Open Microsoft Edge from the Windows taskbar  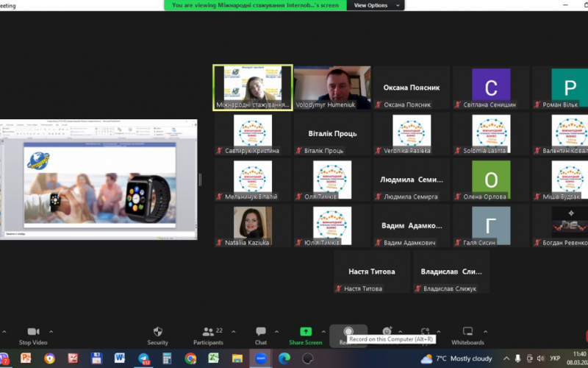(284, 358)
